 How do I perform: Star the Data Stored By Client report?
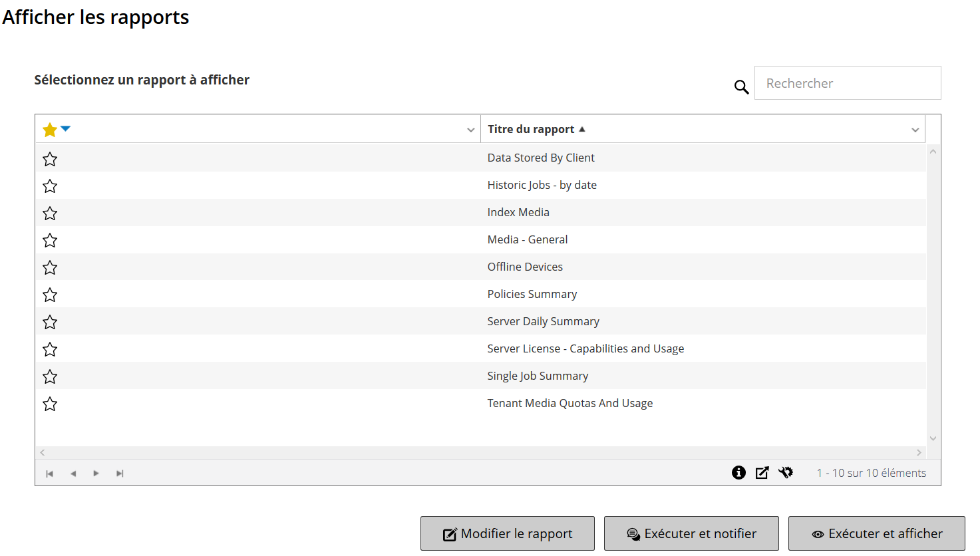50,159
